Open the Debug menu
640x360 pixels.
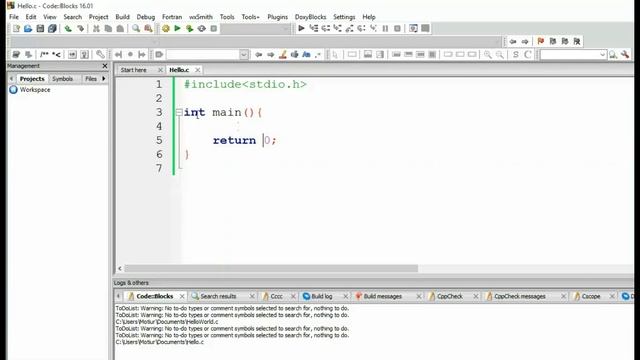[146, 17]
